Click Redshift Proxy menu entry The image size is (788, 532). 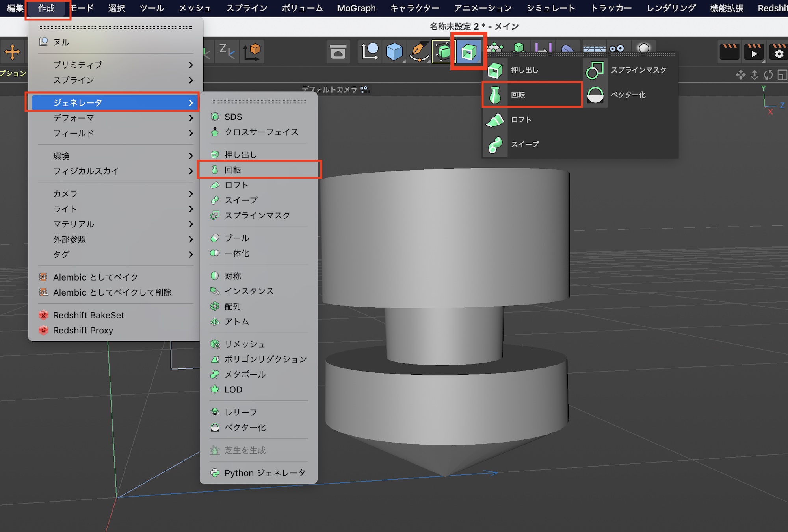(x=83, y=330)
